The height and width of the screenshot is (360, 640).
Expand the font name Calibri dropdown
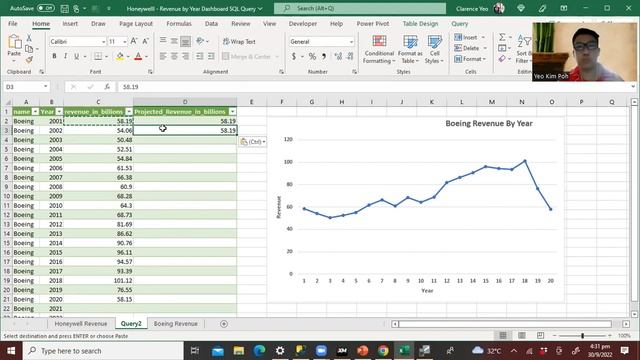pos(103,42)
